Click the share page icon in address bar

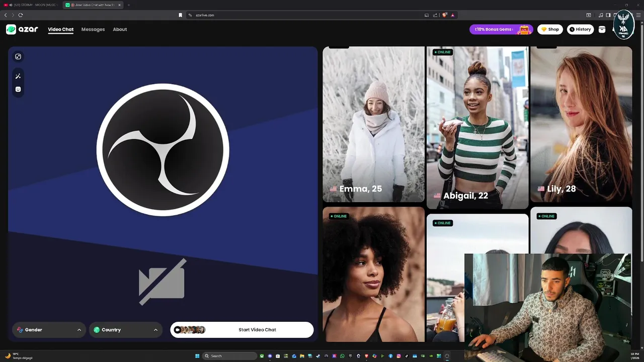[x=435, y=15]
